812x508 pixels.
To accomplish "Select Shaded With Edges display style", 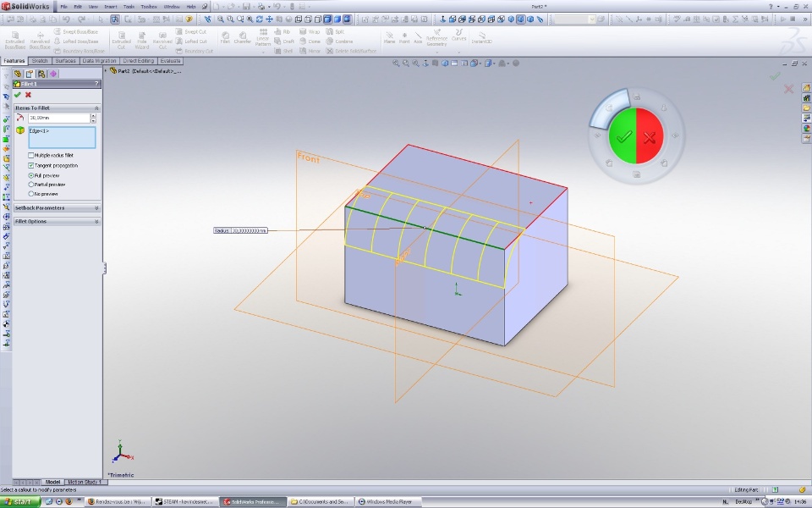I will point(328,19).
